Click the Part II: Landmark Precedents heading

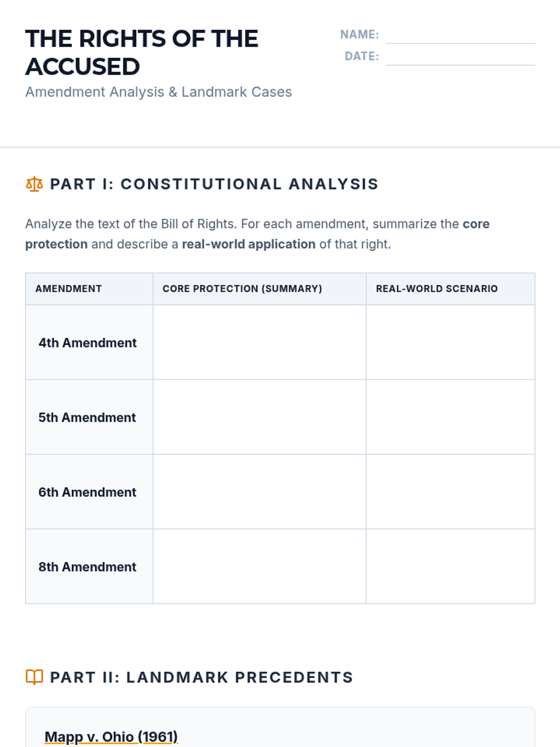pyautogui.click(x=201, y=677)
